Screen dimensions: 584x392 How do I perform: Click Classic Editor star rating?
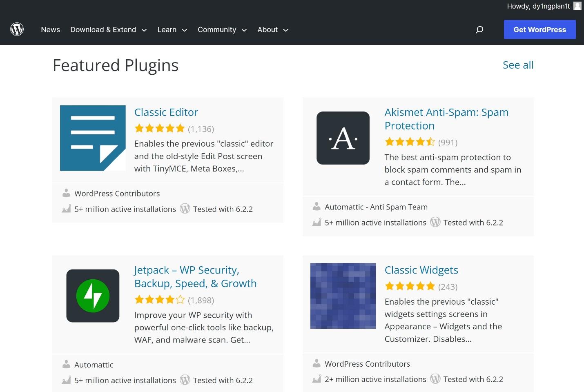pyautogui.click(x=160, y=129)
